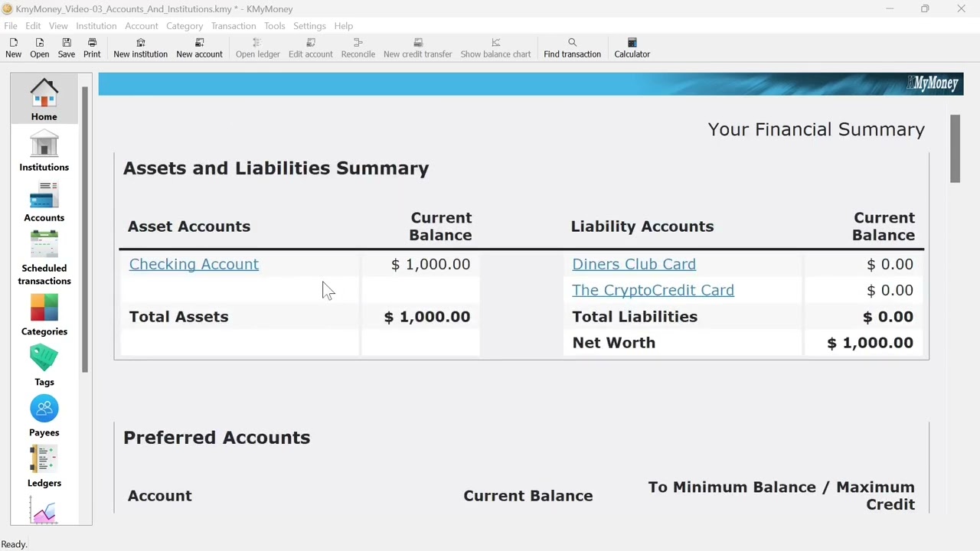Click the sidebar vertical scrollbar
The image size is (980, 551).
tap(85, 230)
